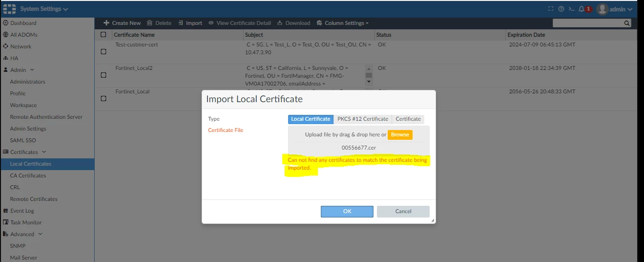The width and height of the screenshot is (644, 262).
Task: Toggle the select-all header checkbox
Action: [103, 35]
